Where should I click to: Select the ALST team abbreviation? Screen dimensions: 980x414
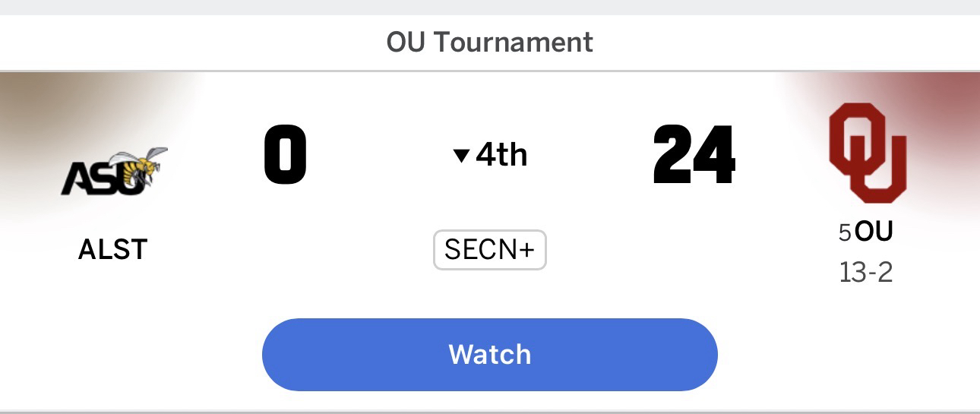[112, 249]
